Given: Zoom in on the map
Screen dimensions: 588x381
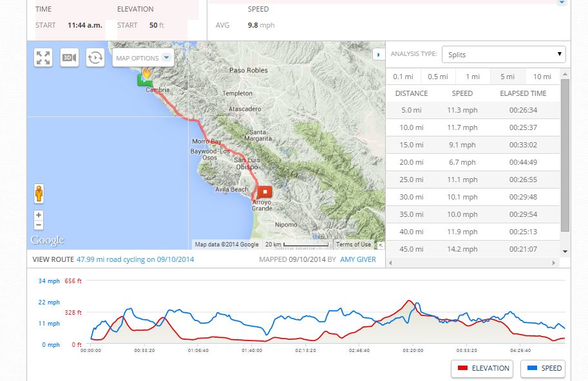Looking at the screenshot, I should pyautogui.click(x=39, y=215).
